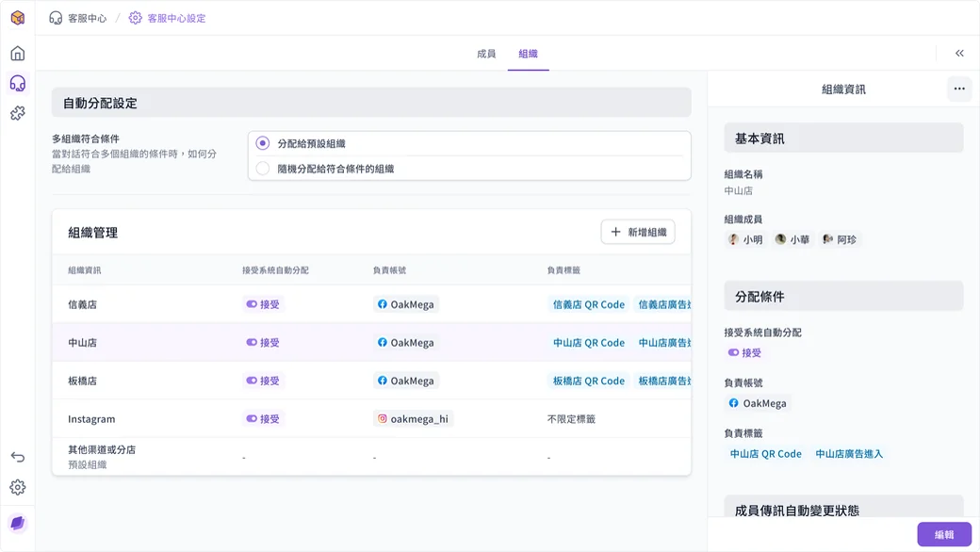Click the back arrow icon in sidebar
This screenshot has width=980, height=552.
[x=18, y=457]
